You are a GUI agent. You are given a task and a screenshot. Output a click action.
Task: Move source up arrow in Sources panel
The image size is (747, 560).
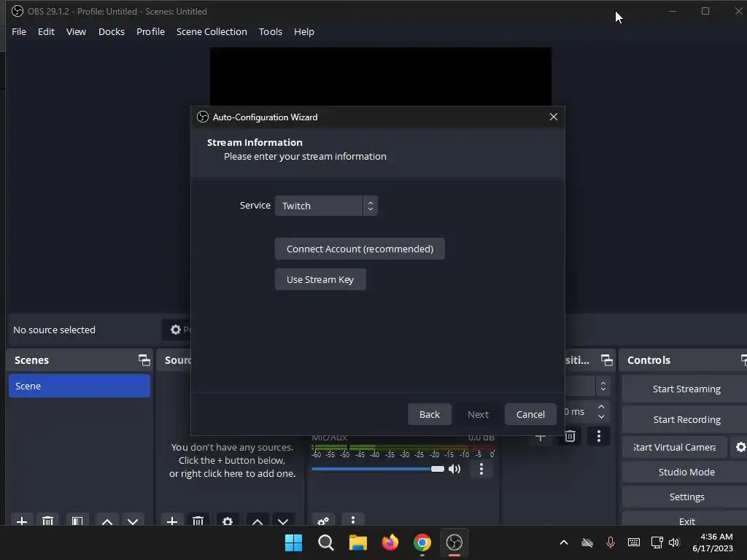[x=258, y=521]
